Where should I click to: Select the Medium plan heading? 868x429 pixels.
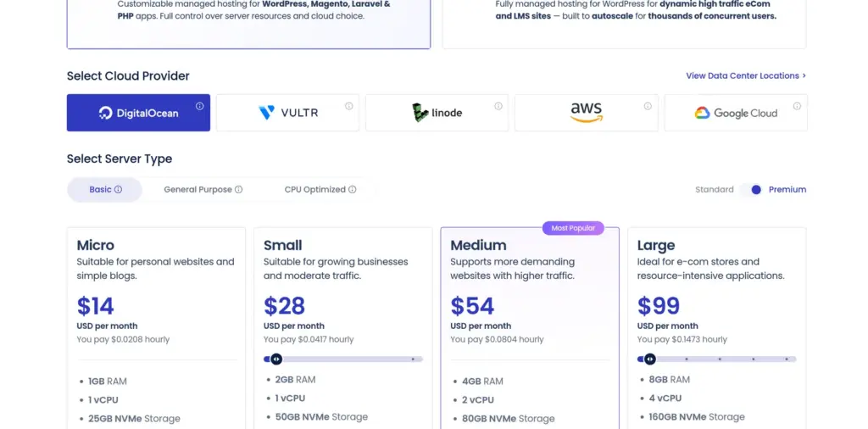[478, 245]
